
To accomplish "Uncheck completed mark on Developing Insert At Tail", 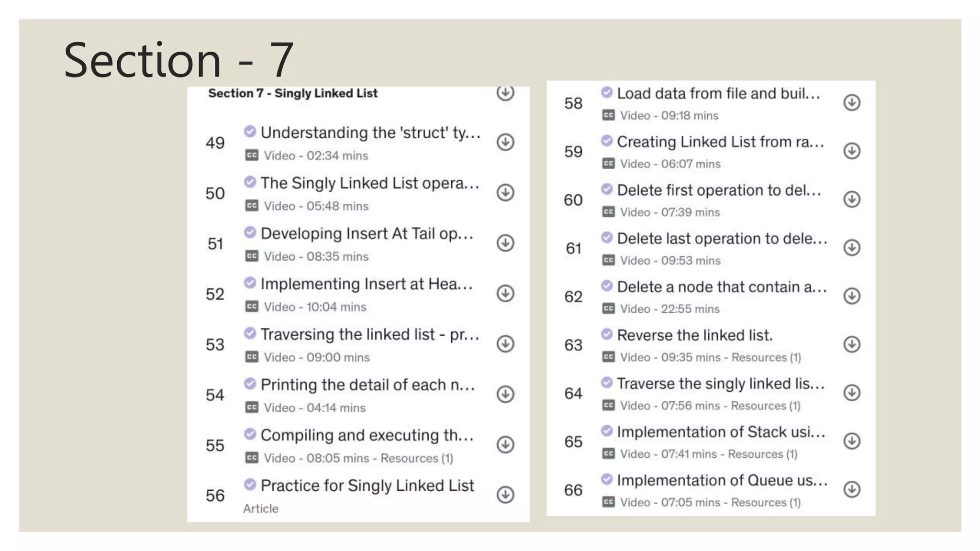I will pos(250,232).
